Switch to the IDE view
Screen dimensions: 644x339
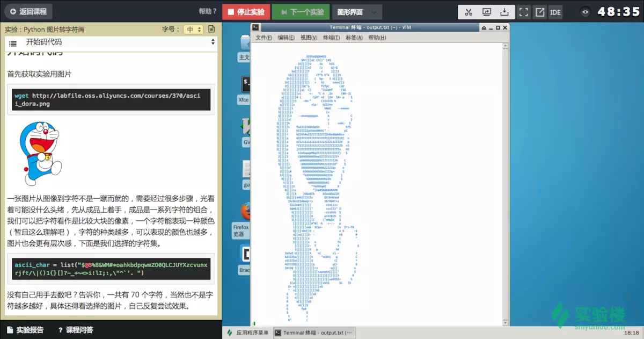[555, 12]
